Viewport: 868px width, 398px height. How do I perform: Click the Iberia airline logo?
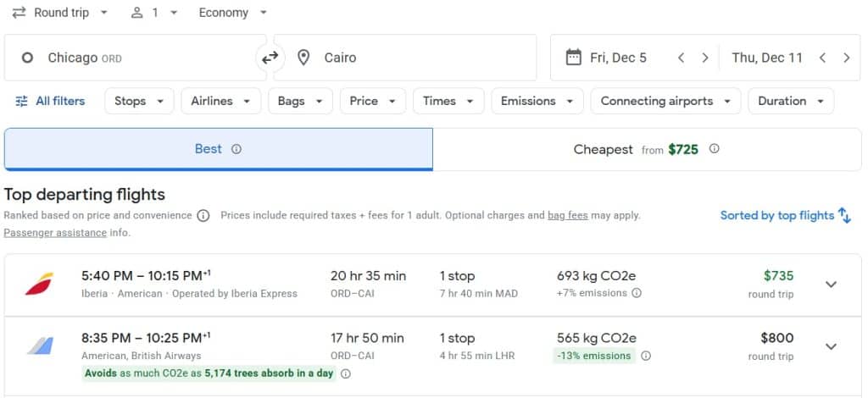(39, 285)
